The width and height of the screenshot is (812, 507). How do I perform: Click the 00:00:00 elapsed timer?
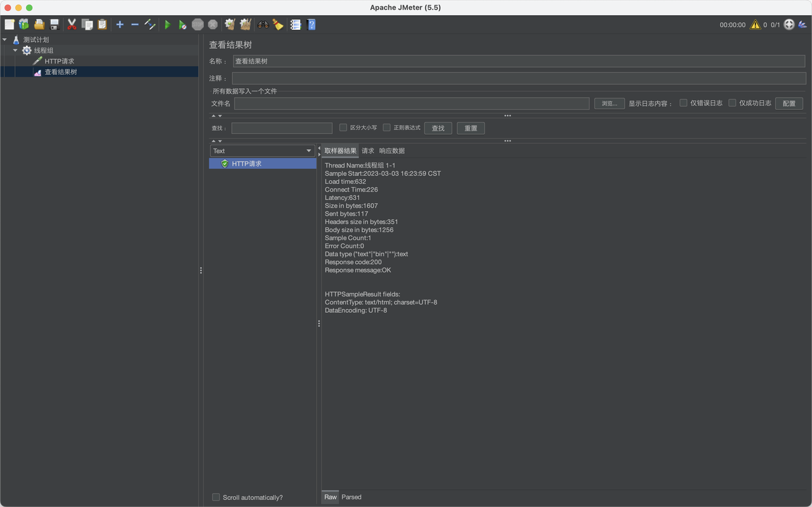pyautogui.click(x=732, y=25)
